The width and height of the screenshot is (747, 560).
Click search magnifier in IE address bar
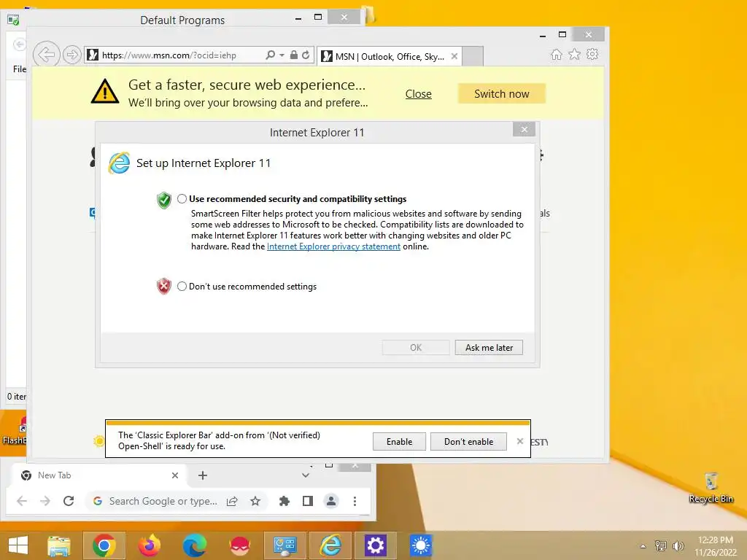click(x=270, y=55)
